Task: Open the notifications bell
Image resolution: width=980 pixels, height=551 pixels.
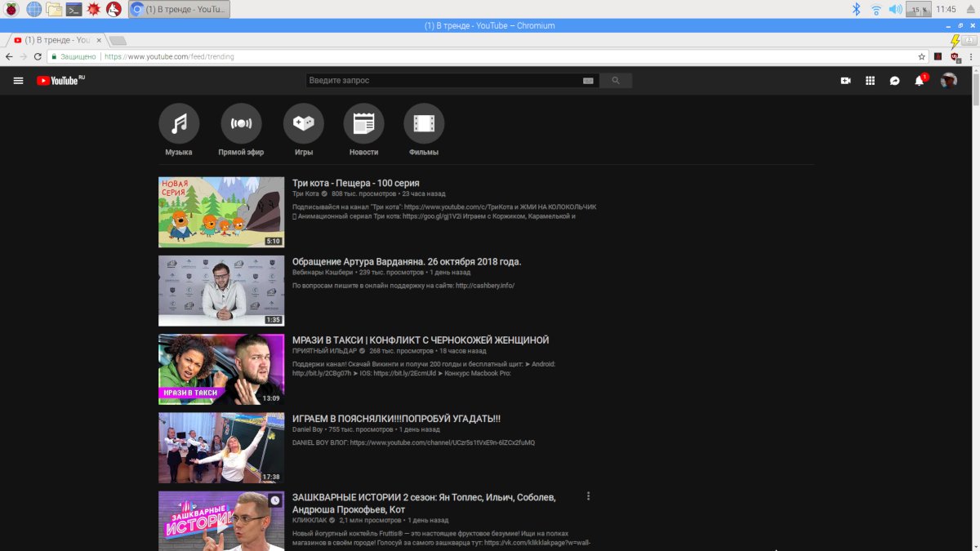Action: (x=920, y=81)
